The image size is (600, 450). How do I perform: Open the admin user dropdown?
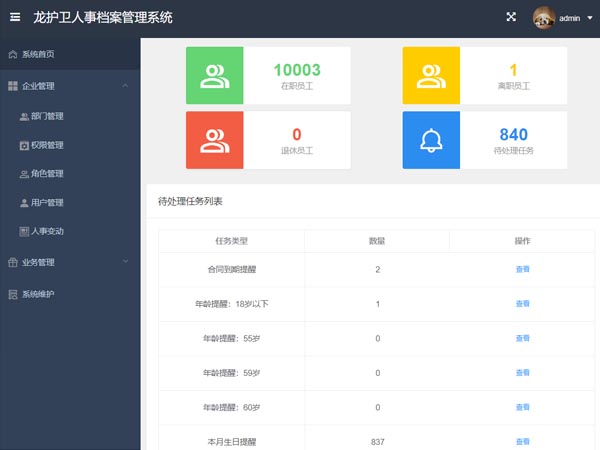576,18
